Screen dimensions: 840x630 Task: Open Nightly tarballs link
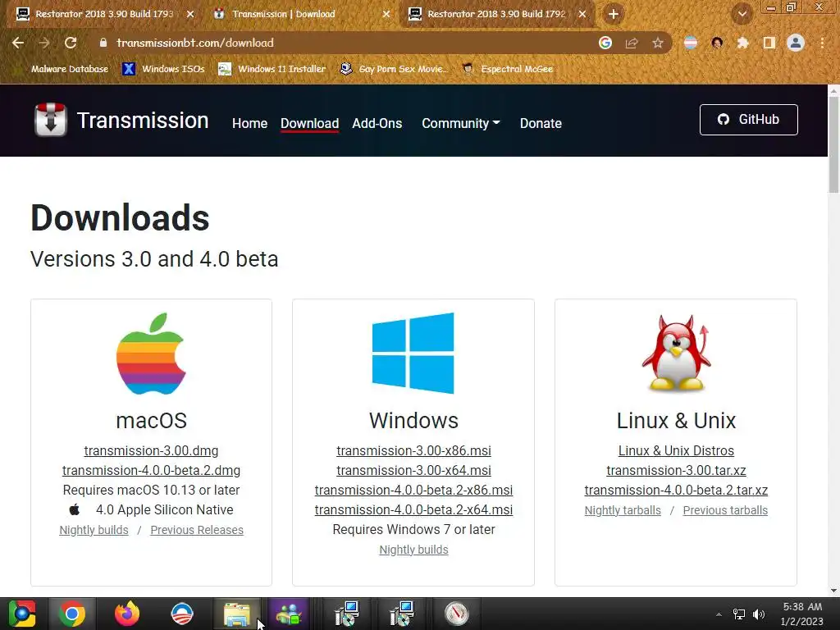(x=623, y=510)
